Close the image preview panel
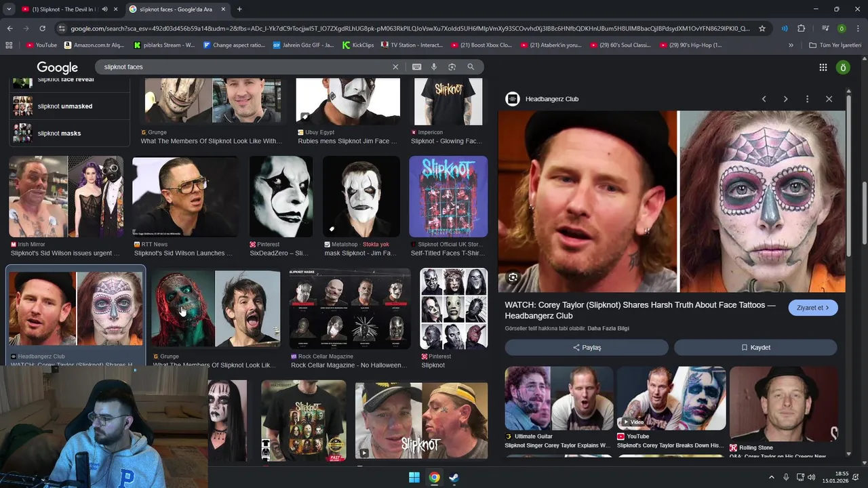Screen dimensions: 868x488 tap(829, 99)
